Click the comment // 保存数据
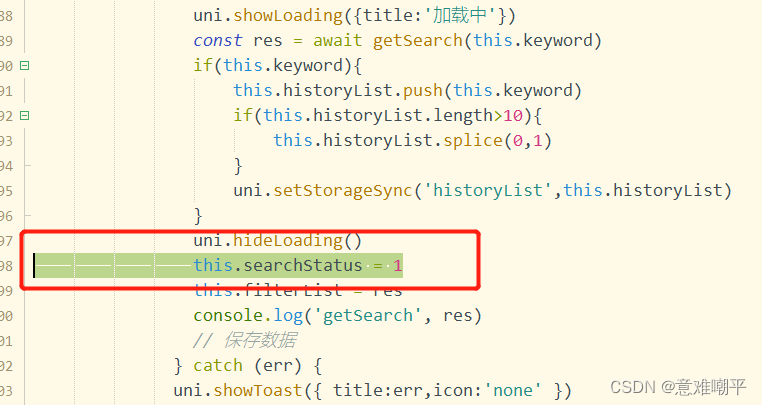The height and width of the screenshot is (405, 762). 245,340
